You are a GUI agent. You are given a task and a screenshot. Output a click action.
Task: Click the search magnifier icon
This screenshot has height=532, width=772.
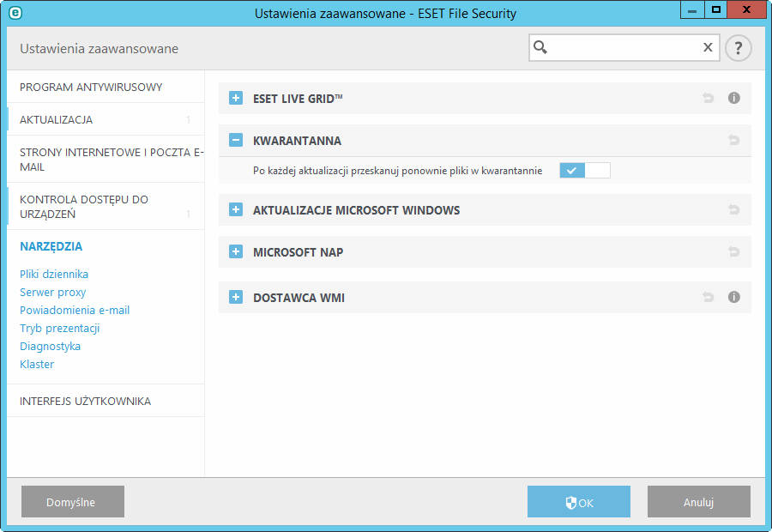tap(540, 47)
